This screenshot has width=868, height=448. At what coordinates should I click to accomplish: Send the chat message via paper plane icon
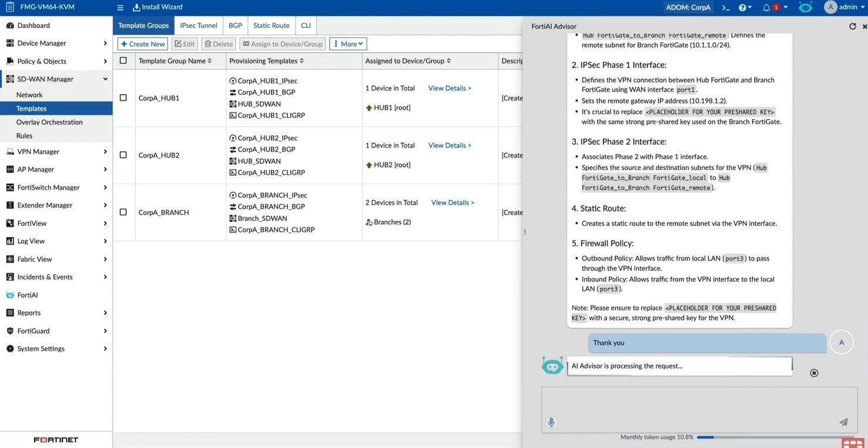coord(843,422)
